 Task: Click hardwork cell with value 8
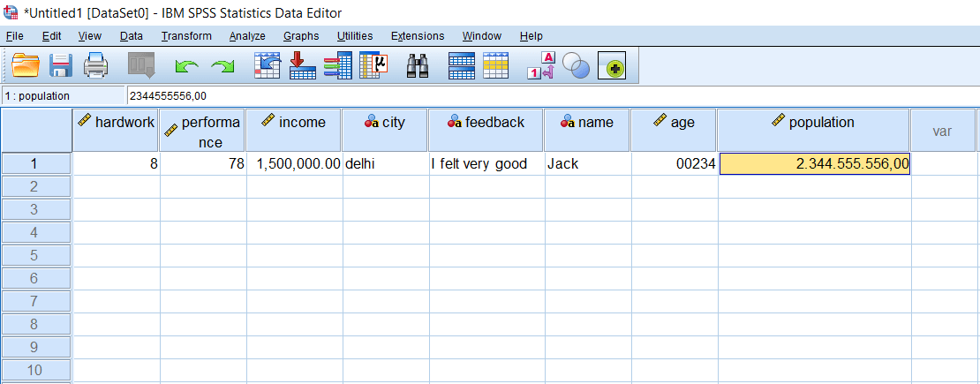(116, 164)
